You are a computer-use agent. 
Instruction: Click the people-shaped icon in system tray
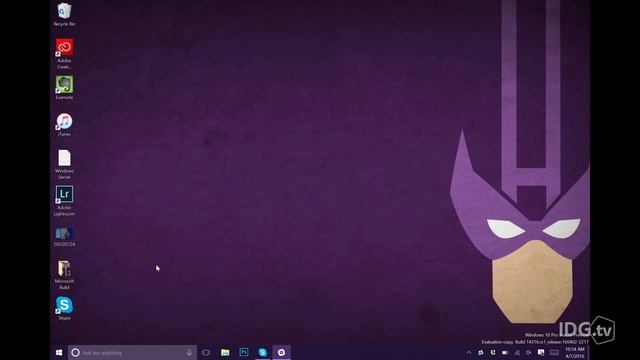point(481,353)
